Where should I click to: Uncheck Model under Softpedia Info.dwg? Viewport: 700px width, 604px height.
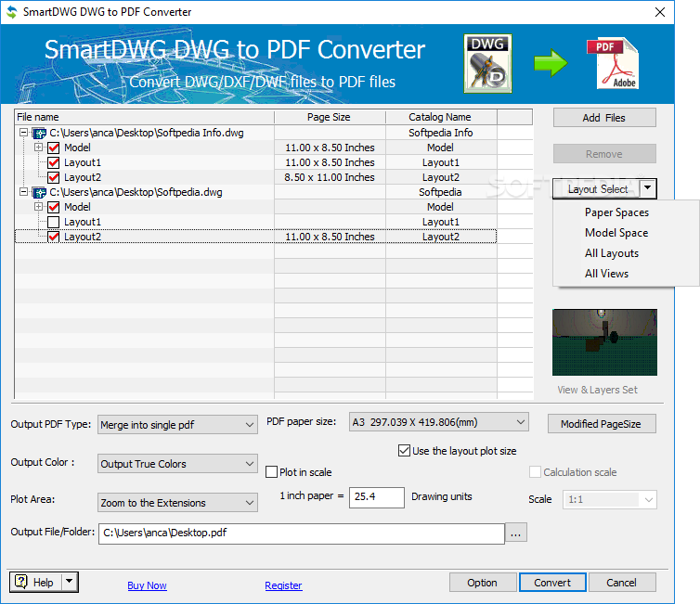pyautogui.click(x=54, y=148)
